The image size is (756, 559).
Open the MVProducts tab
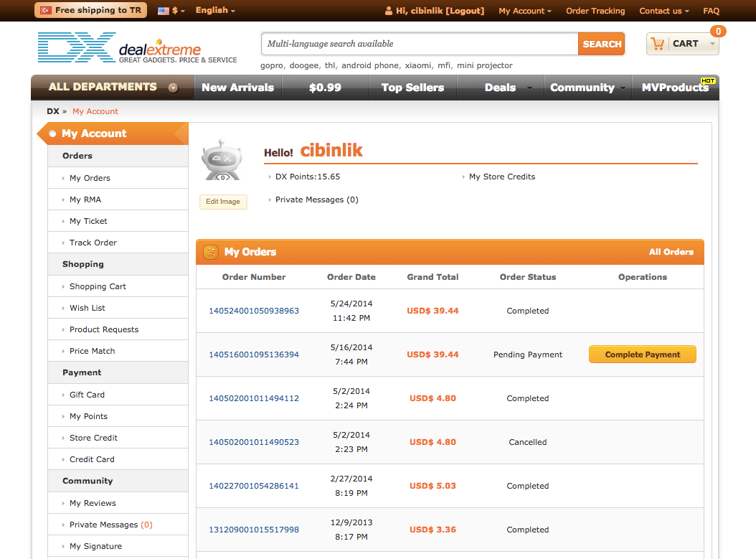pos(675,88)
